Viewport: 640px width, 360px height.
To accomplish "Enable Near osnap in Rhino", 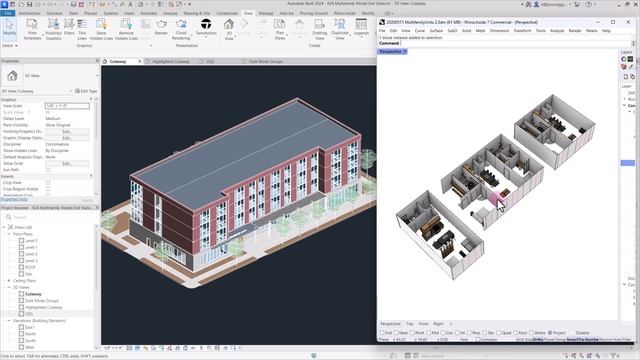I will (396, 333).
